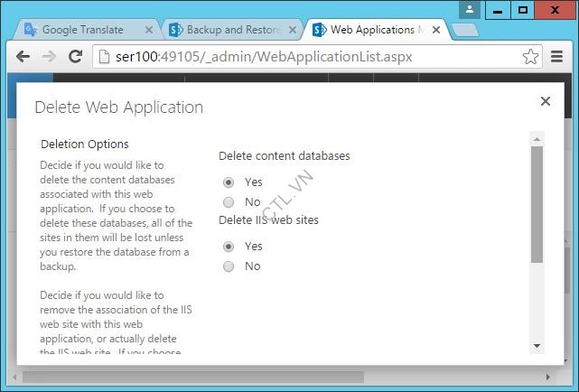
Task: Bookmark this page with star icon
Action: click(x=530, y=57)
